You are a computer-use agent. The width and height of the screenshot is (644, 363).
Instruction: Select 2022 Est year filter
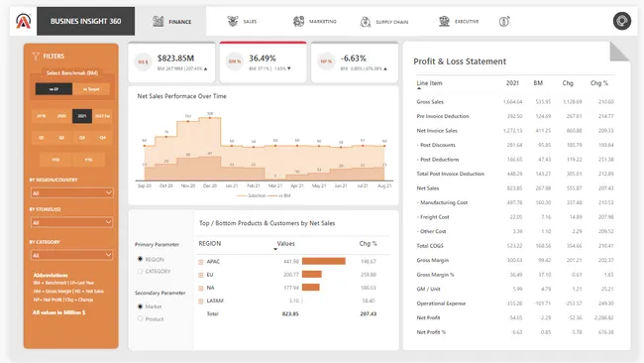[x=102, y=116]
